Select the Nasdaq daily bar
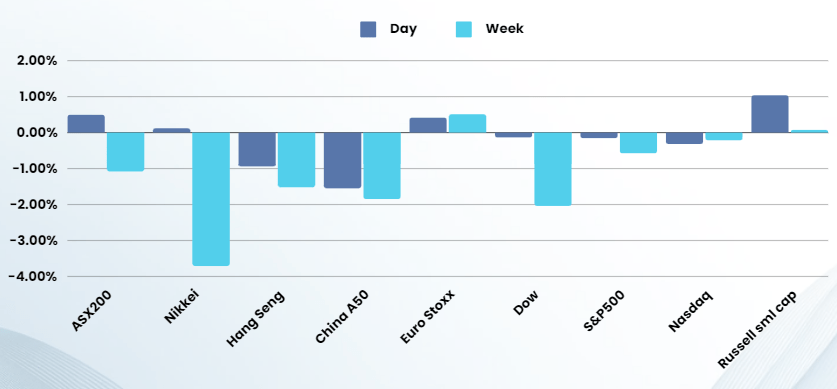 pyautogui.click(x=684, y=138)
